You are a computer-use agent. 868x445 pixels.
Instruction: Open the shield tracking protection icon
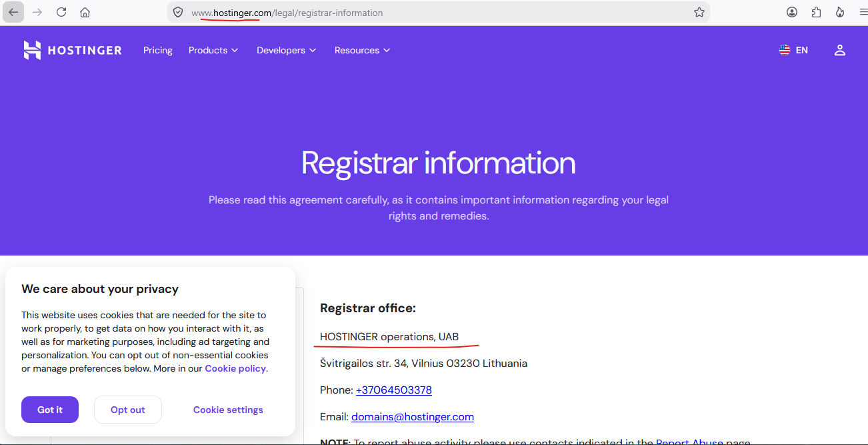click(178, 12)
